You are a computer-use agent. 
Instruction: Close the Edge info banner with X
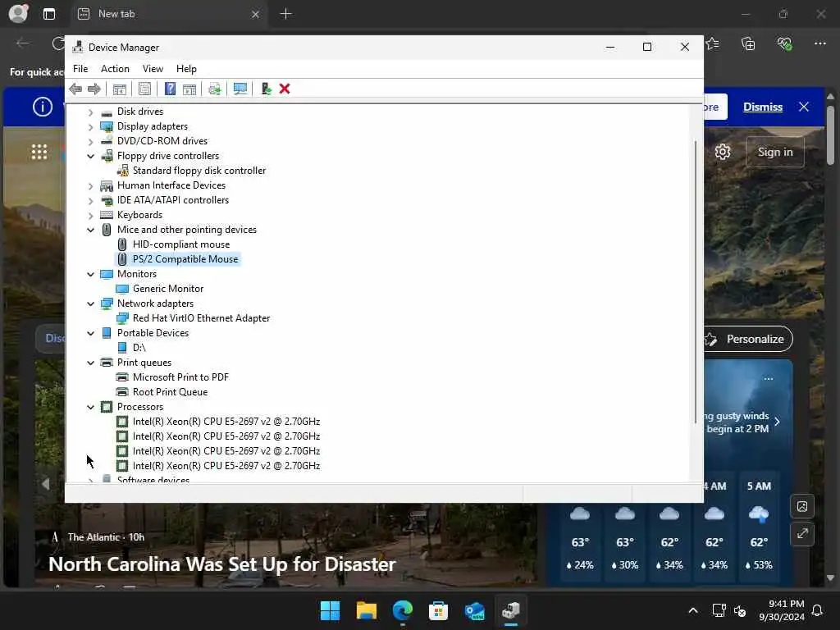804,107
